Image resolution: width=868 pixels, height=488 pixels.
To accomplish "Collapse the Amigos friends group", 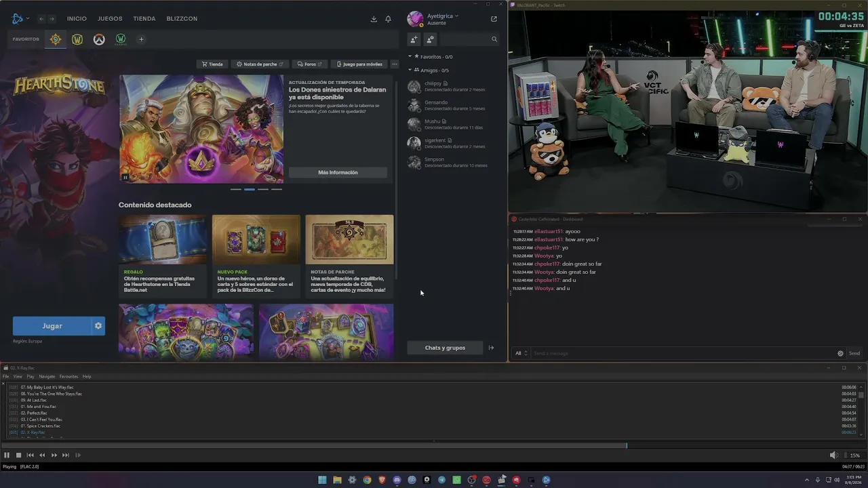I will [x=410, y=70].
